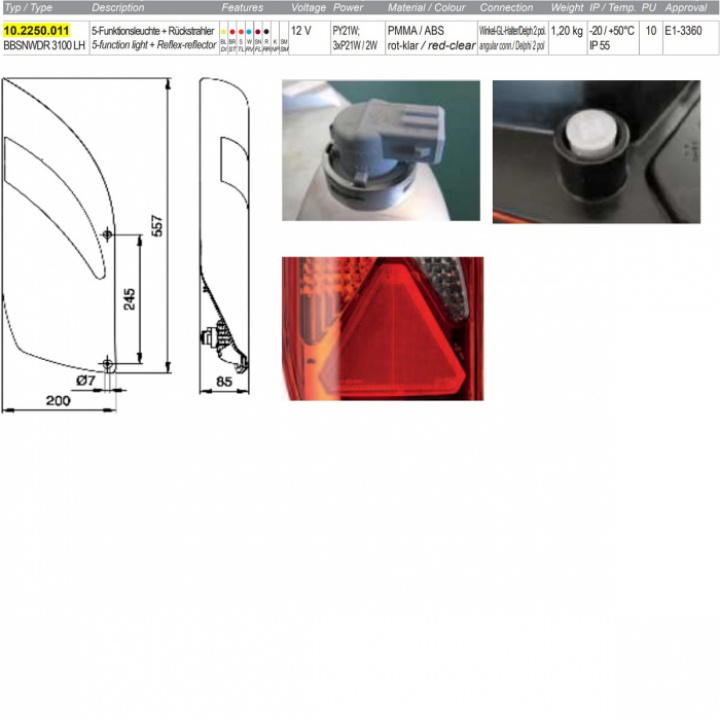This screenshot has height=720, width=720.
Task: Click the 245 hole spacing dimension
Action: pos(129,300)
